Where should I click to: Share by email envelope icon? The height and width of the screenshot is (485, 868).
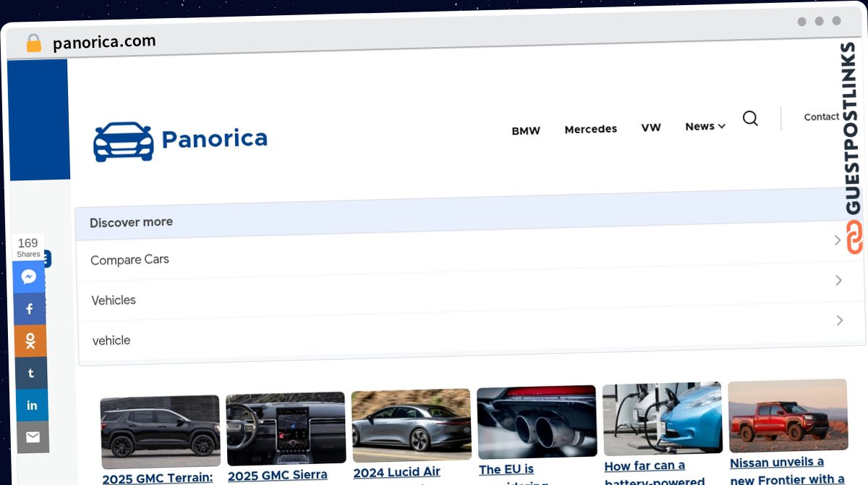(33, 436)
